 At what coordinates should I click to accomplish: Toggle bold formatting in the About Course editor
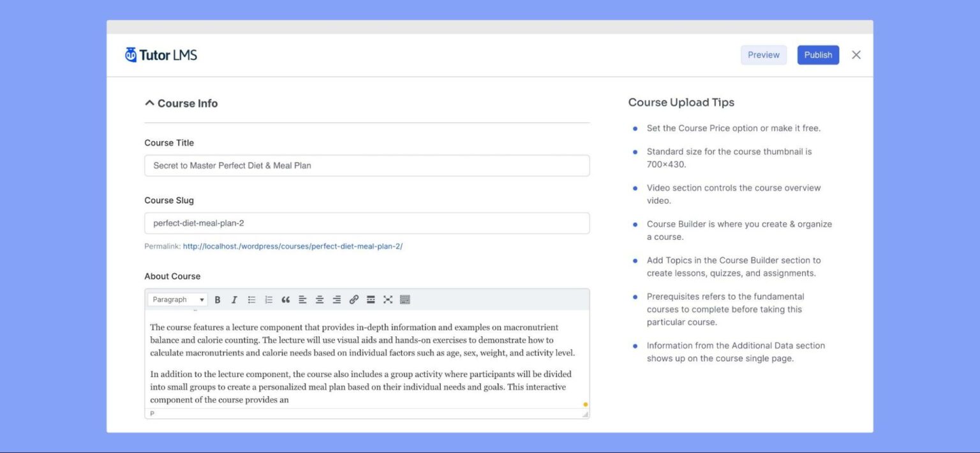[x=218, y=299]
